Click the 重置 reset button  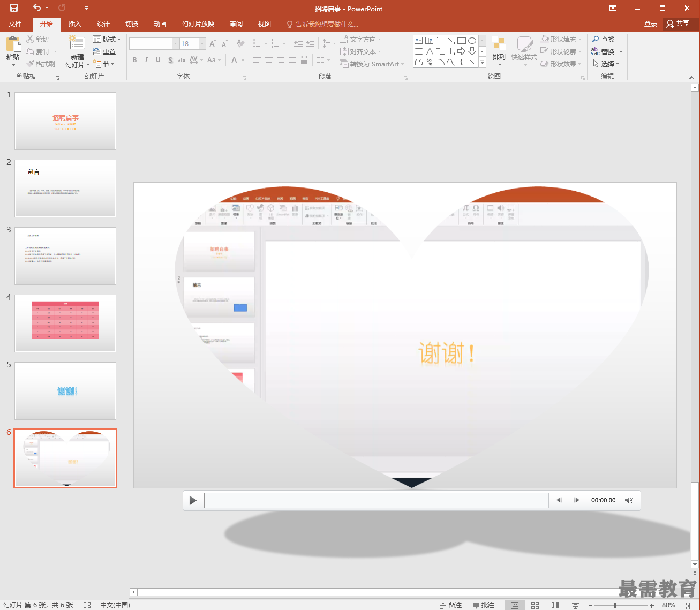104,51
